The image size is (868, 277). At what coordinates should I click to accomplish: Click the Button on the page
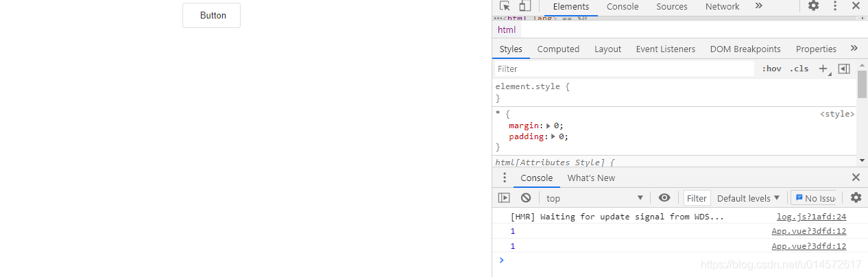212,16
